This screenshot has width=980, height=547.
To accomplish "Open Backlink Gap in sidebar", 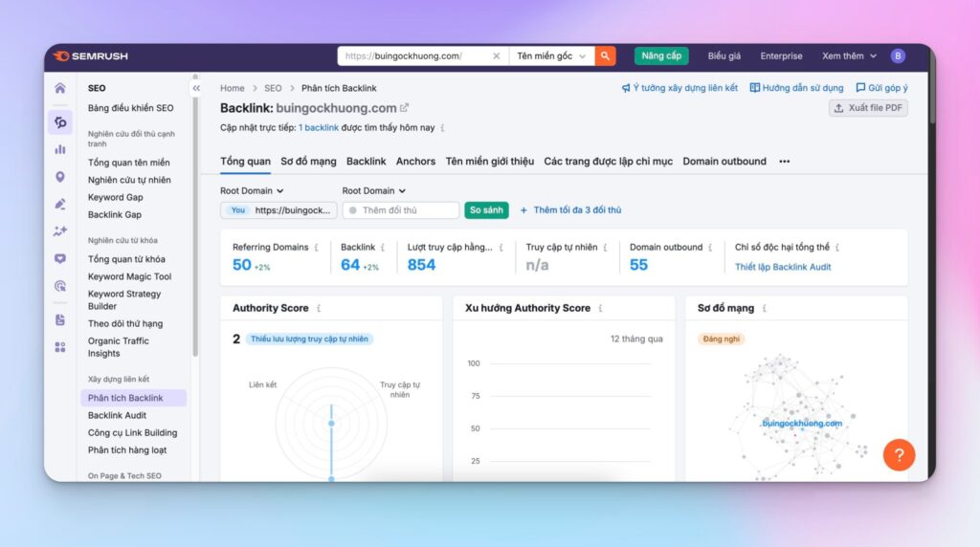I will (115, 215).
